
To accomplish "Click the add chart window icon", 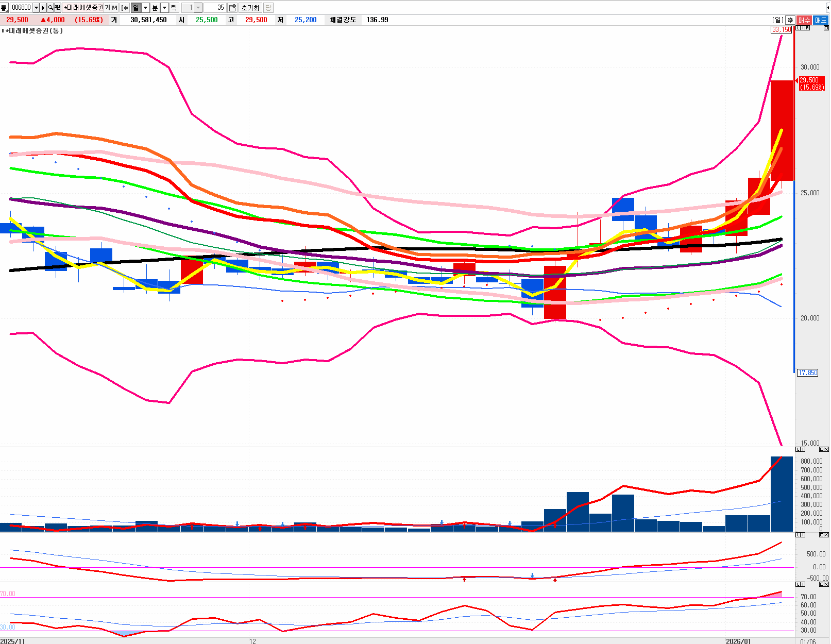I will (x=232, y=8).
